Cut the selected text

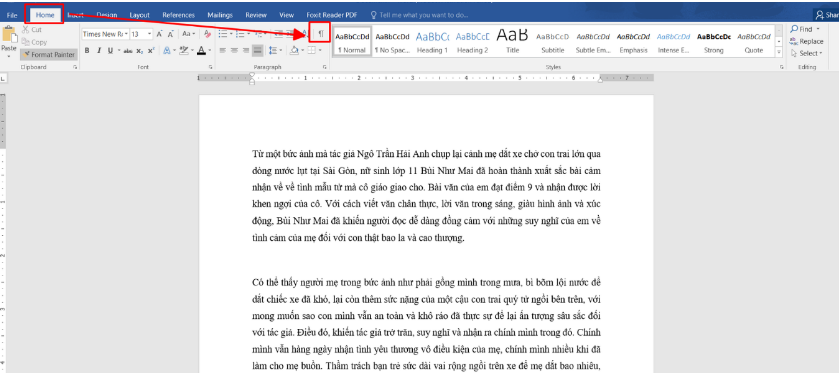32,30
